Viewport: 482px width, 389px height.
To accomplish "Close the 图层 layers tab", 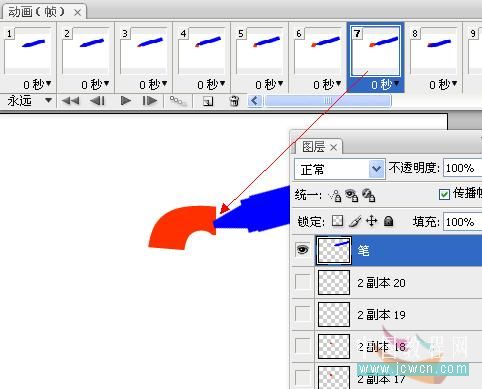I will [334, 147].
